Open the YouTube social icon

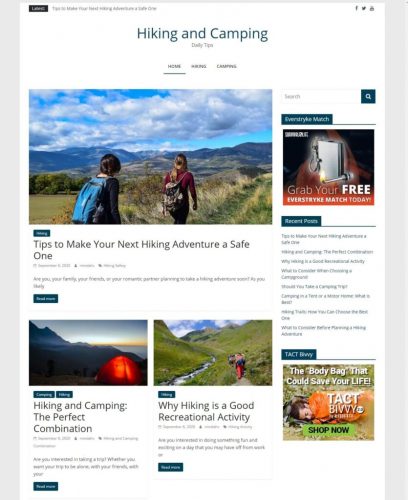[372, 8]
